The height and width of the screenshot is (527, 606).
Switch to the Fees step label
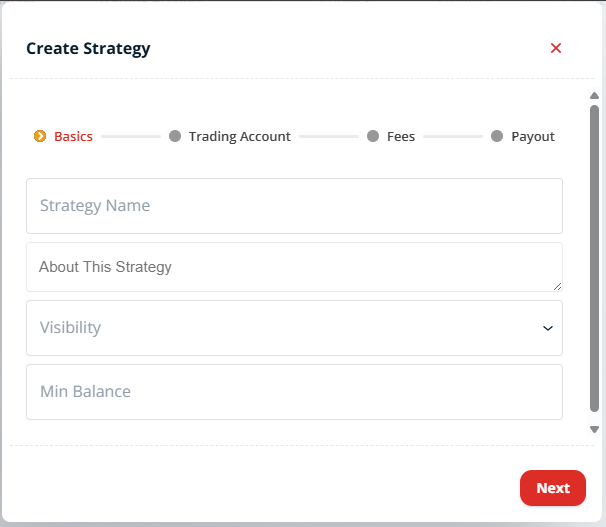click(401, 136)
